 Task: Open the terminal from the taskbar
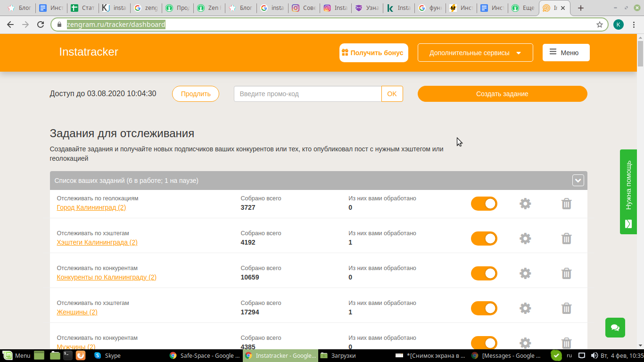tap(68, 355)
